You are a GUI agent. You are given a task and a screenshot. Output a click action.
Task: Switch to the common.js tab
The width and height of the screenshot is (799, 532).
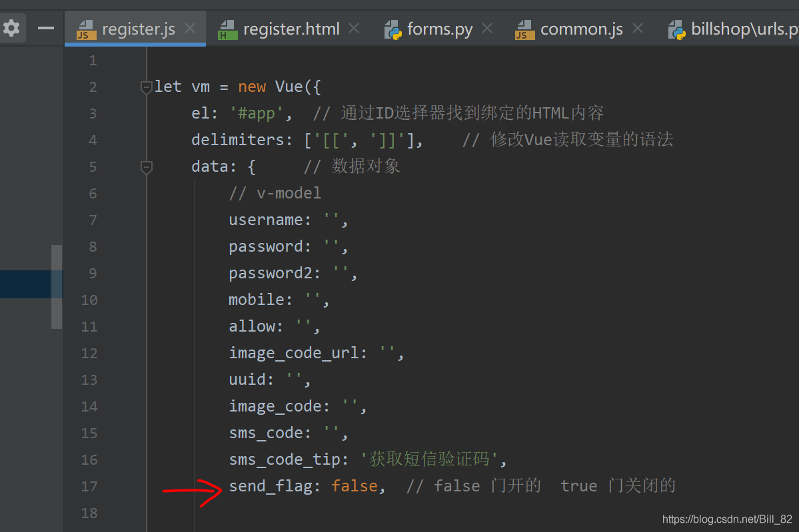point(581,29)
